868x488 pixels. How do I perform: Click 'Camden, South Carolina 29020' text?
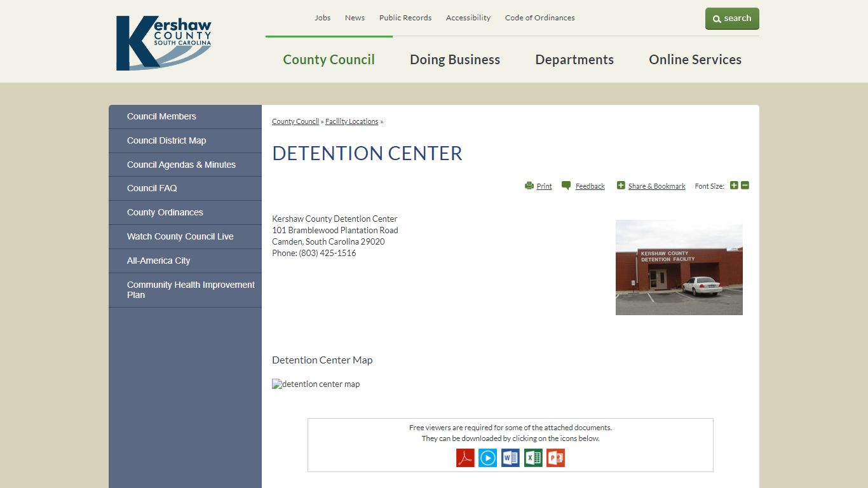pyautogui.click(x=329, y=241)
